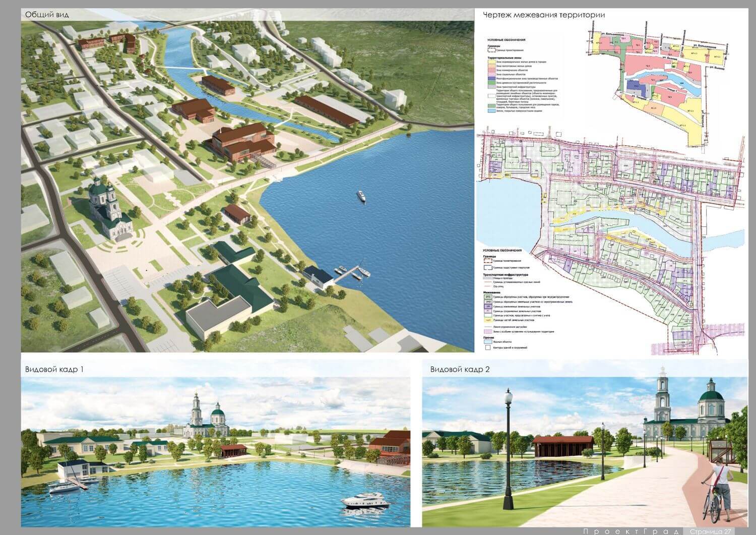Image resolution: width=756 pixels, height=535 pixels.
Task: Click the 'Видовой кадр 2' caption
Action: tap(460, 369)
